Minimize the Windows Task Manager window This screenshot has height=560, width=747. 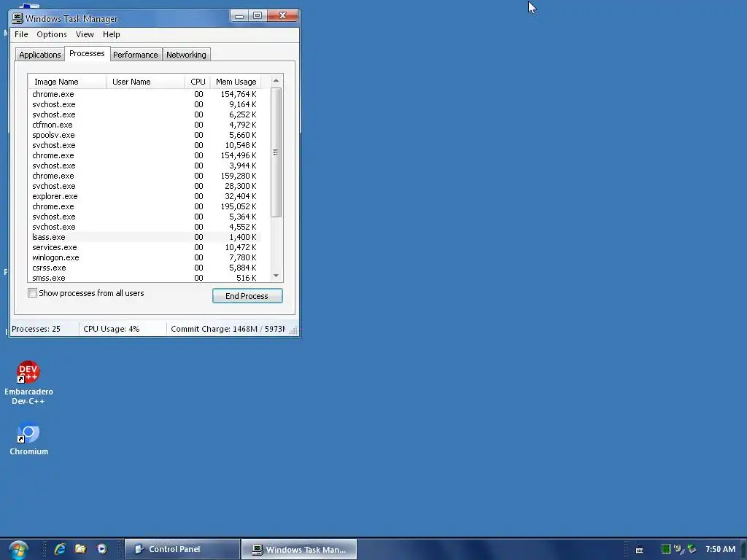point(239,16)
